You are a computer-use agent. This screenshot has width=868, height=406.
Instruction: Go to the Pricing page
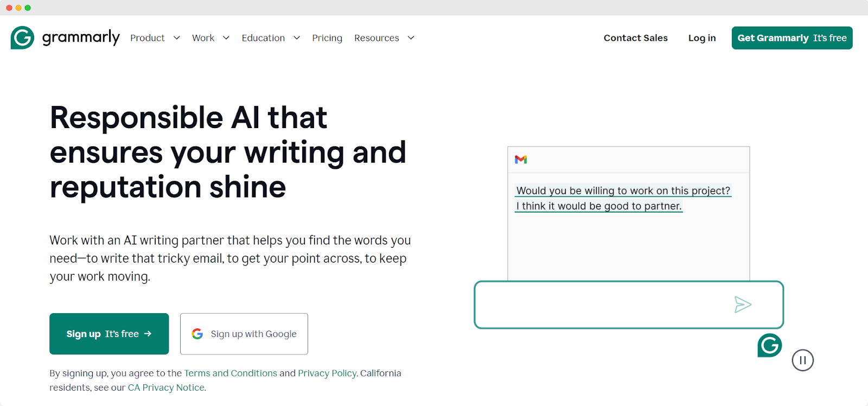coord(327,38)
